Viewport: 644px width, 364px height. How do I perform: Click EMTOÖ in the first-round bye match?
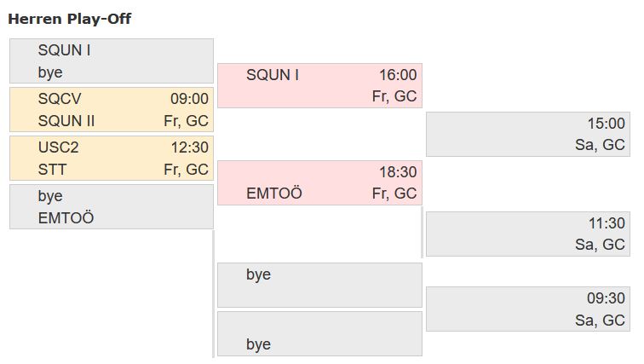click(x=66, y=218)
